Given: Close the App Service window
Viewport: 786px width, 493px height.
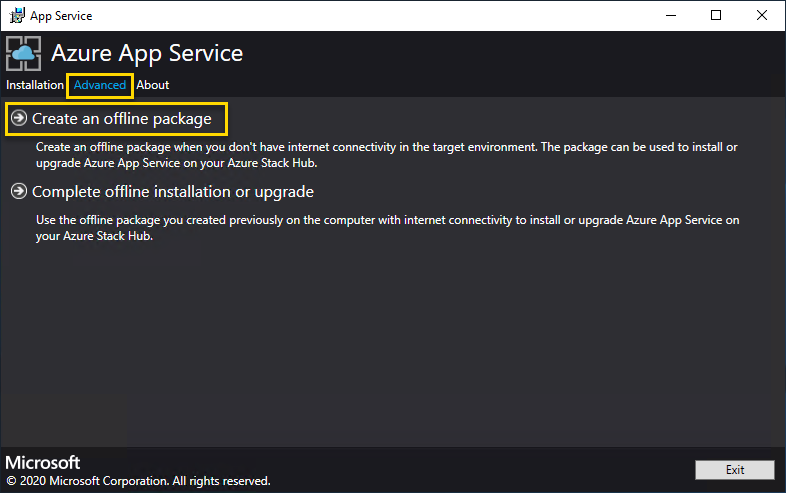Looking at the screenshot, I should (762, 16).
